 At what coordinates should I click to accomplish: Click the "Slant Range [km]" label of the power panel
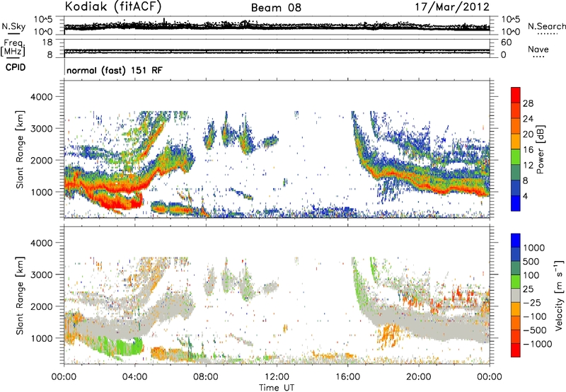click(20, 149)
